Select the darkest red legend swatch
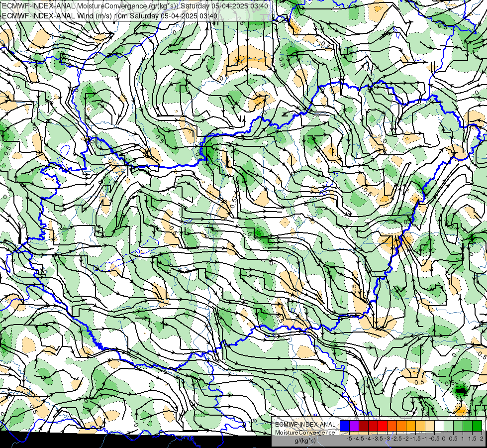The image size is (487, 448). [364, 426]
